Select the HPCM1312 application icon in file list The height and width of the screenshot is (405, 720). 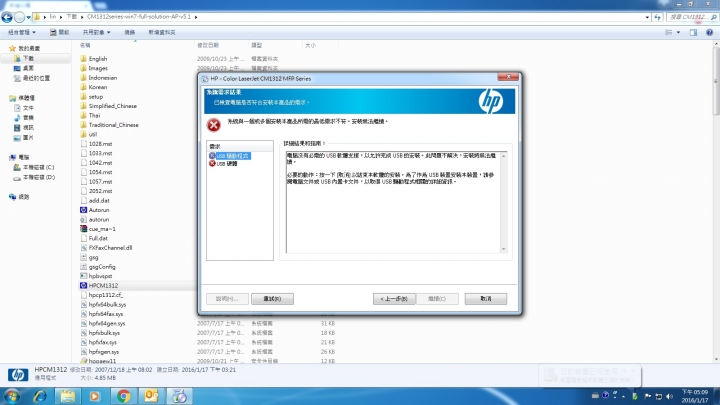click(84, 286)
